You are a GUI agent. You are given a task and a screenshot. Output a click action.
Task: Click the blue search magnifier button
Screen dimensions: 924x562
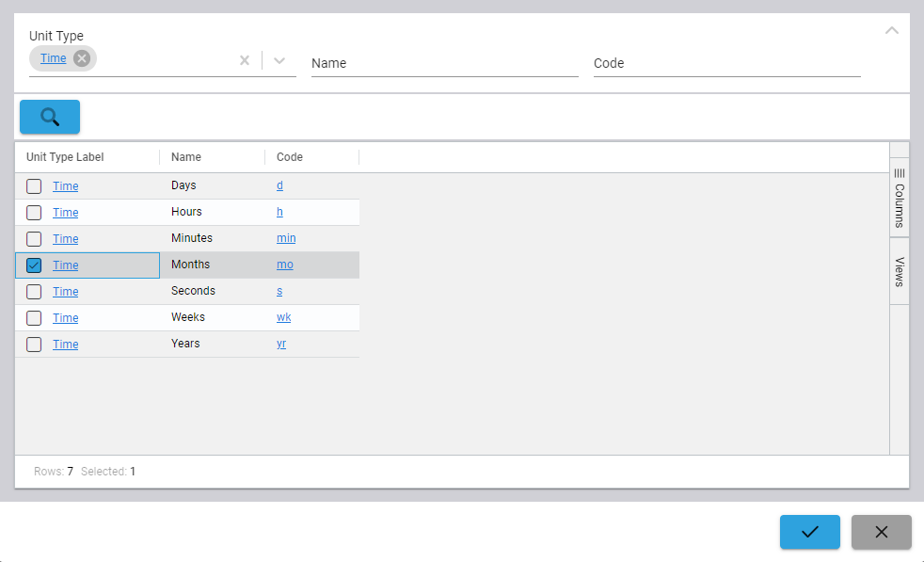pos(50,117)
